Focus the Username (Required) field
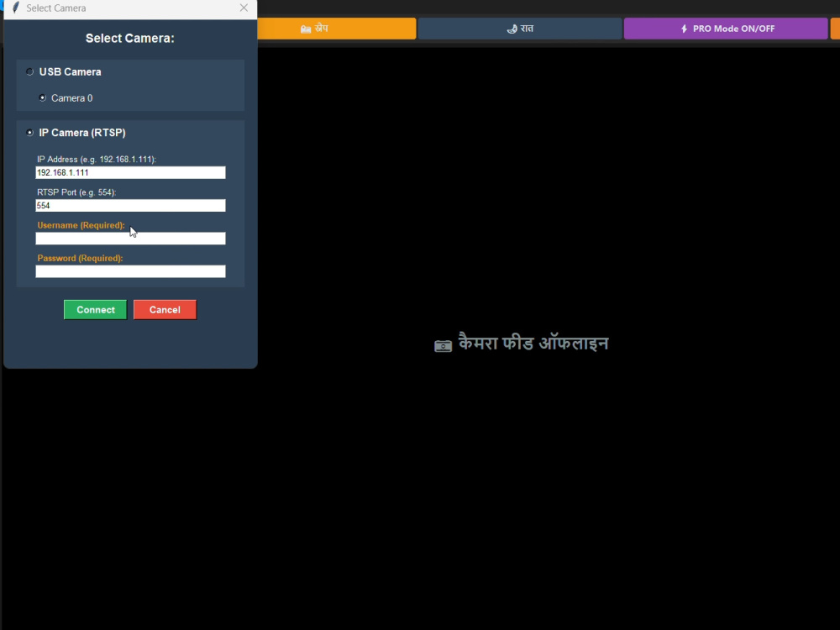This screenshot has height=630, width=840. [x=130, y=239]
